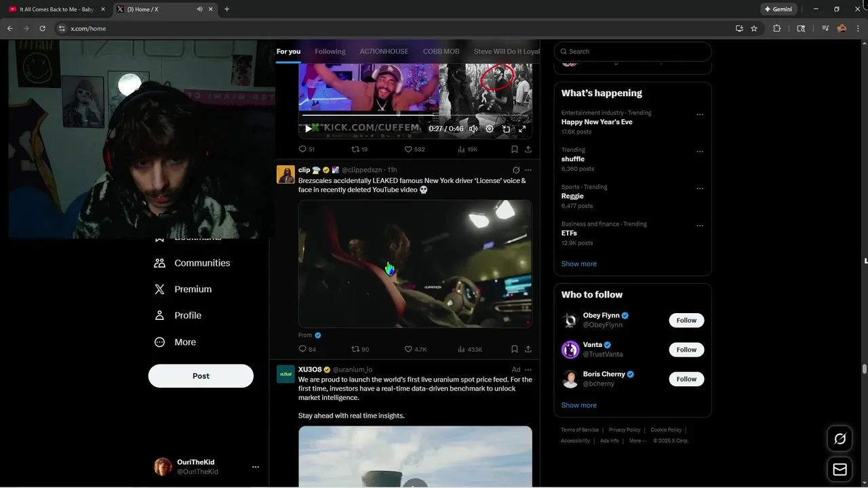Open more options on XU3O8 ad
The width and height of the screenshot is (868, 488).
(x=528, y=369)
